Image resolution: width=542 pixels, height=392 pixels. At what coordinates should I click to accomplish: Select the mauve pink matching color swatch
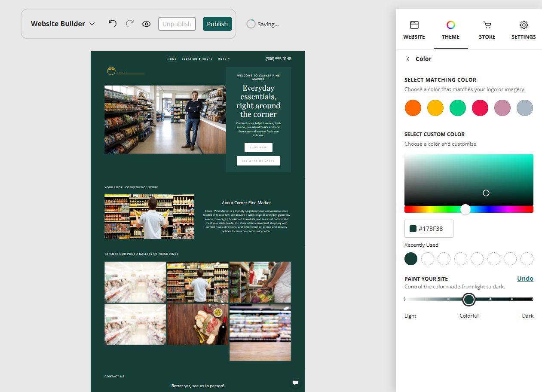click(x=502, y=108)
